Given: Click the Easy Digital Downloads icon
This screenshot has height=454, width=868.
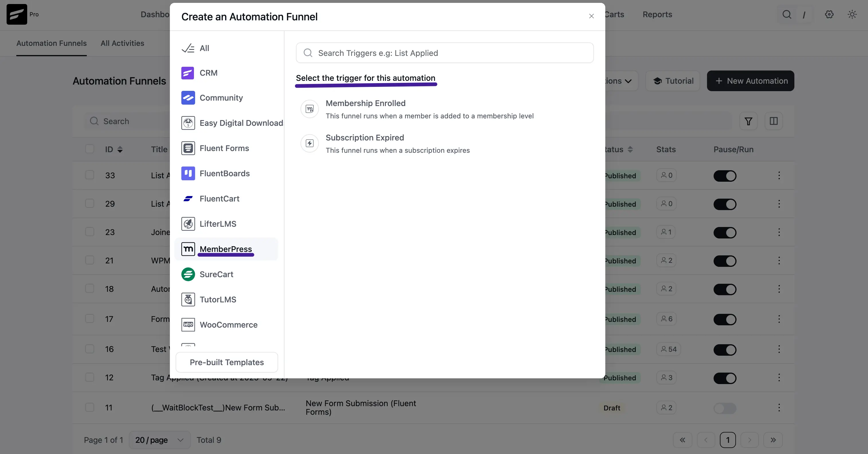Looking at the screenshot, I should [188, 123].
